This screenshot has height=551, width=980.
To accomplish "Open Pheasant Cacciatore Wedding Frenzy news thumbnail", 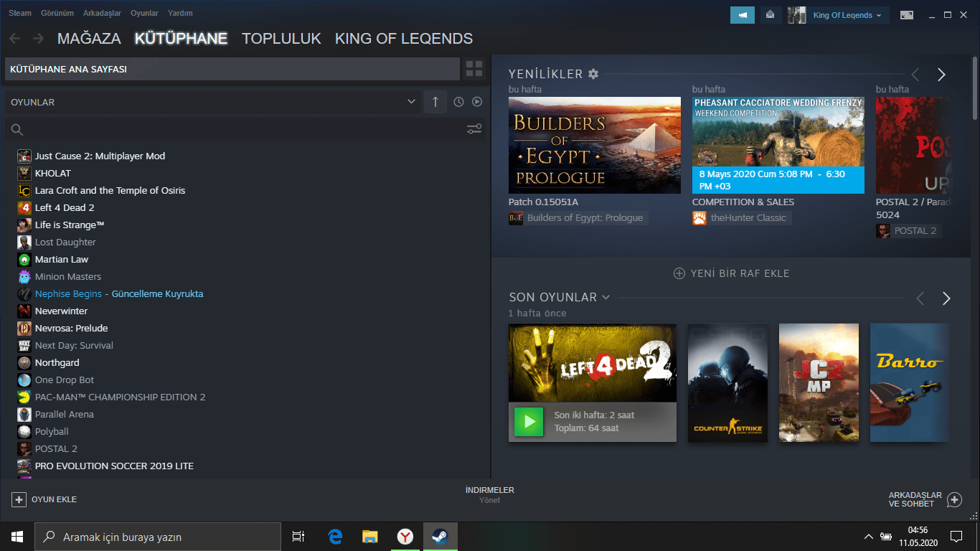I will pyautogui.click(x=778, y=146).
